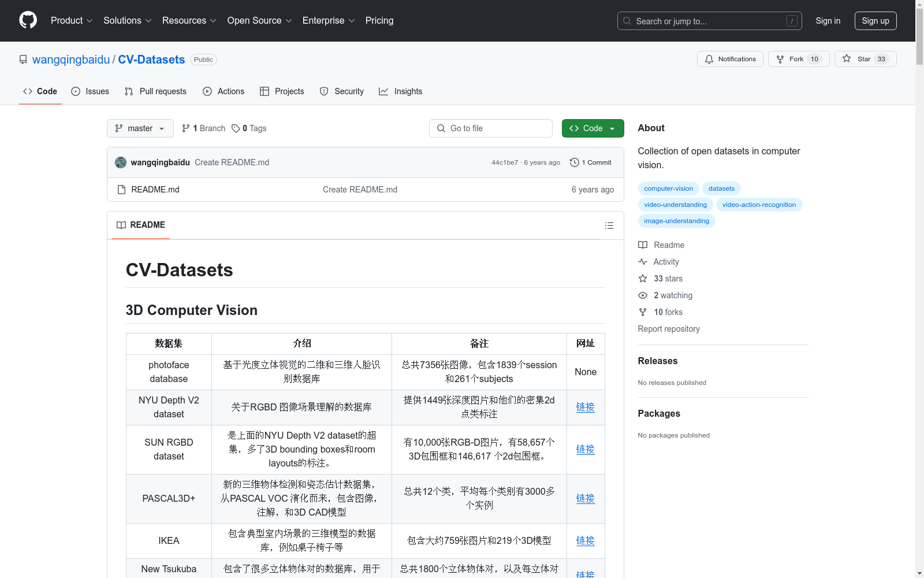Screen dimensions: 924x578
Task: Open the Open Source dropdown
Action: (x=260, y=21)
